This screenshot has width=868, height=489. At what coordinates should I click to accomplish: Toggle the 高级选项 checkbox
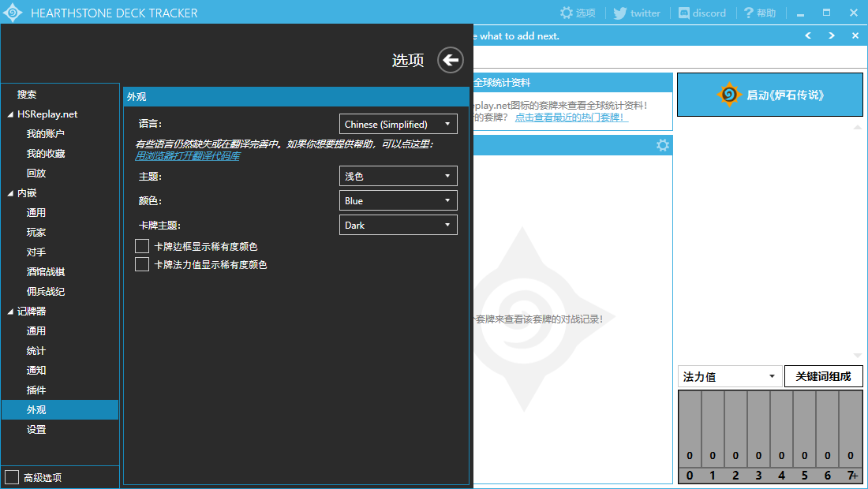12,477
